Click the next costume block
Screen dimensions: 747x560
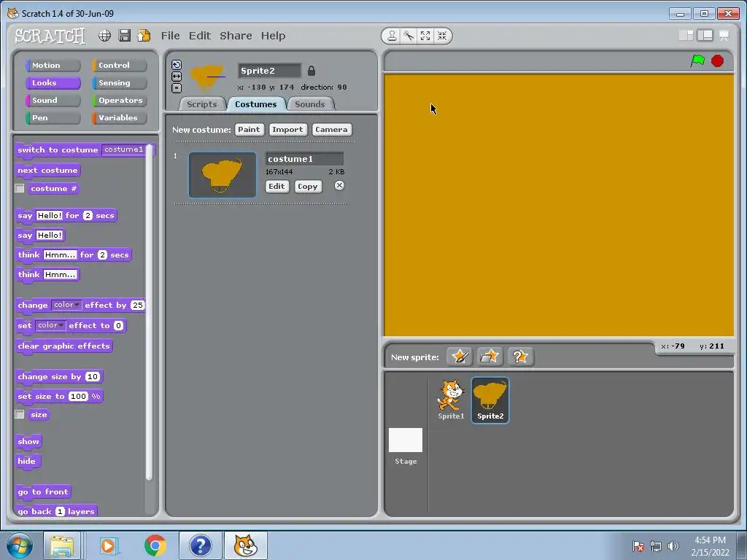point(47,171)
